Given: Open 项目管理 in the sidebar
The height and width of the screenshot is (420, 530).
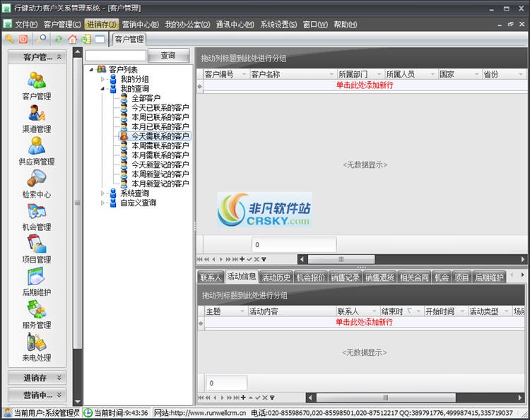Looking at the screenshot, I should point(37,249).
